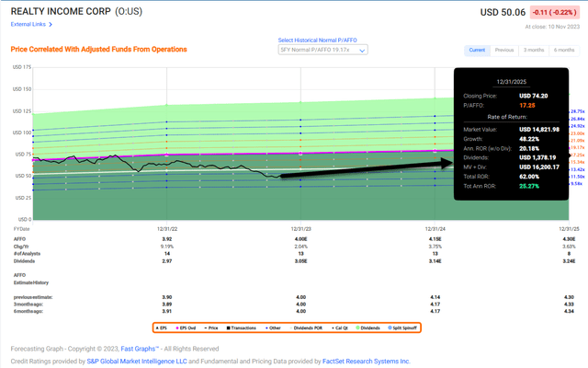588x368 pixels.
Task: Click the -0.11 (-0.22%) price change badge
Action: [x=555, y=12]
